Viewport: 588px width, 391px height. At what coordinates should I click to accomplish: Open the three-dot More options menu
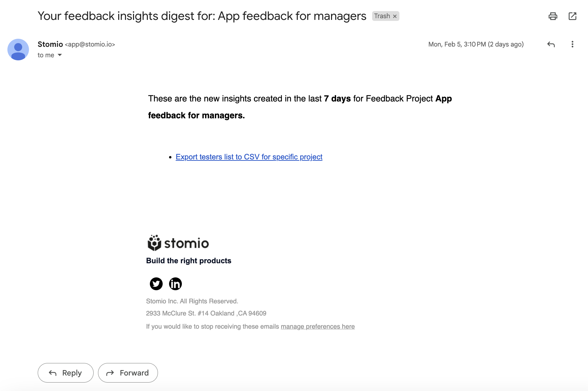(x=572, y=44)
